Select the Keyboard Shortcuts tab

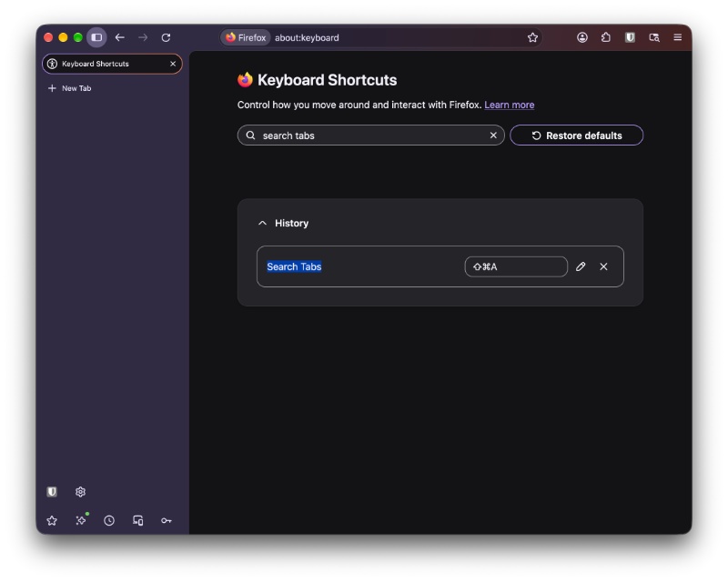tap(112, 64)
